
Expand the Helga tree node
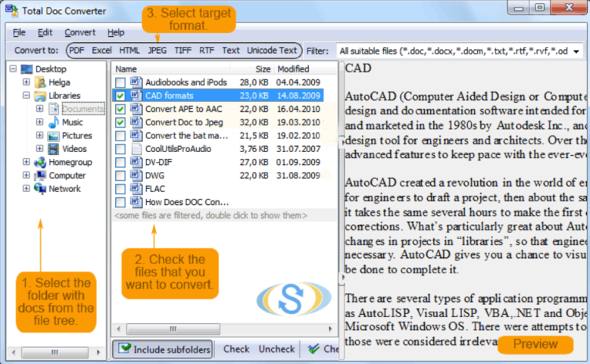pyautogui.click(x=26, y=82)
